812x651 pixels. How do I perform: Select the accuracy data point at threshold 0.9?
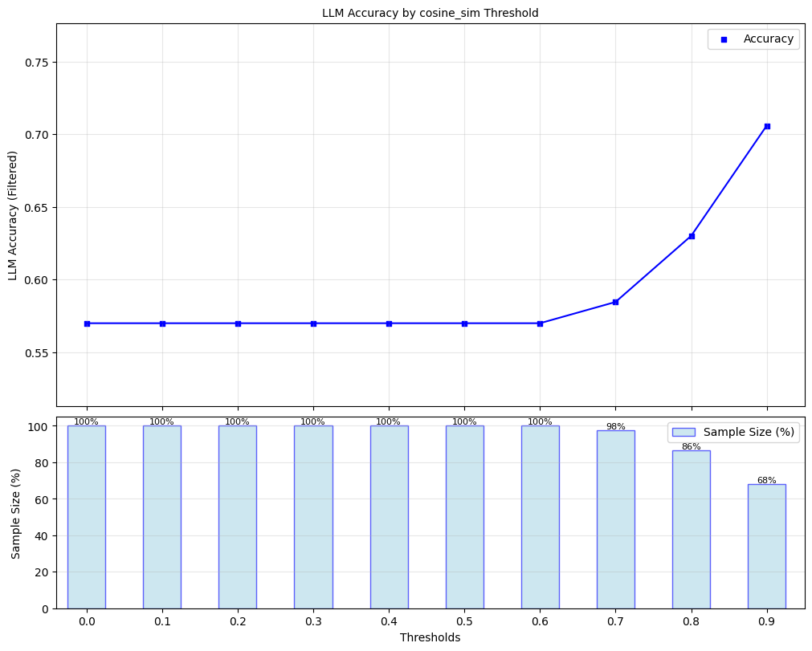point(767,126)
